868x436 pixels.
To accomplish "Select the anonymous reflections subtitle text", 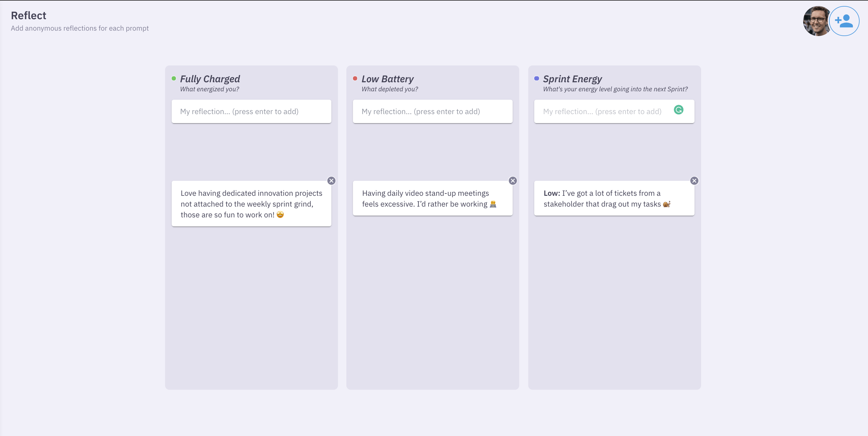I will click(x=80, y=28).
